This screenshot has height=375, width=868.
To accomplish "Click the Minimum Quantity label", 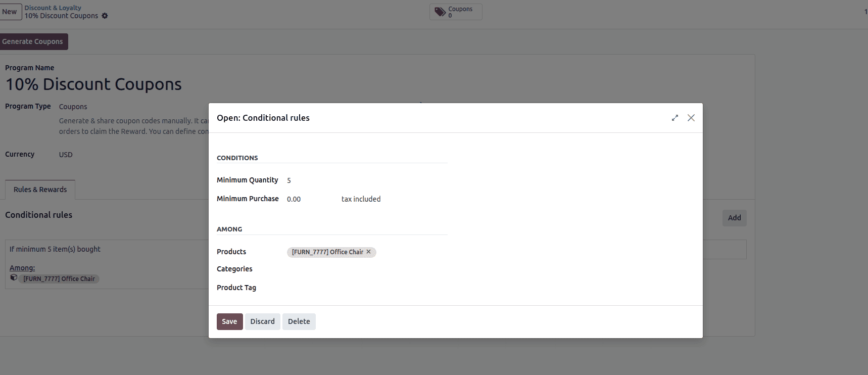I will (x=248, y=180).
